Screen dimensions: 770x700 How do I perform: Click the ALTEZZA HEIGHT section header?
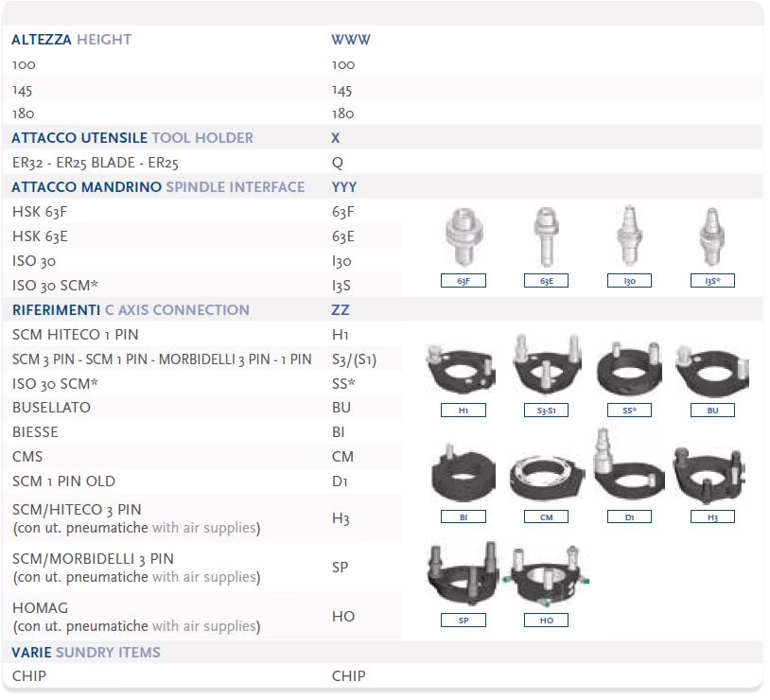(x=72, y=40)
